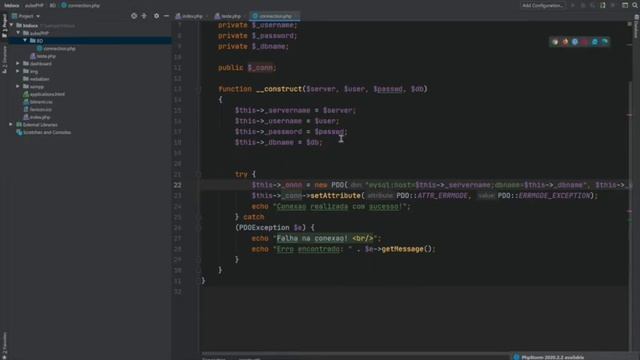This screenshot has height=360, width=640.
Task: Open in Safari browser icon in editor
Action: pyautogui.click(x=575, y=42)
